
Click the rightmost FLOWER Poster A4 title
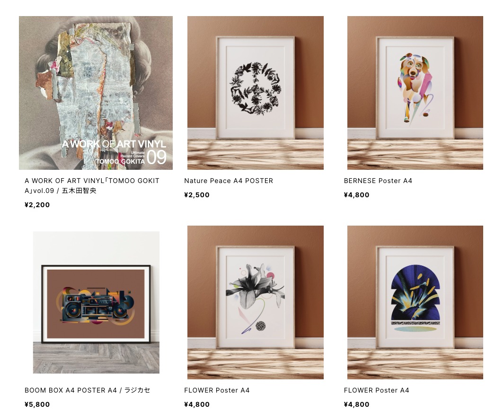[x=376, y=390]
